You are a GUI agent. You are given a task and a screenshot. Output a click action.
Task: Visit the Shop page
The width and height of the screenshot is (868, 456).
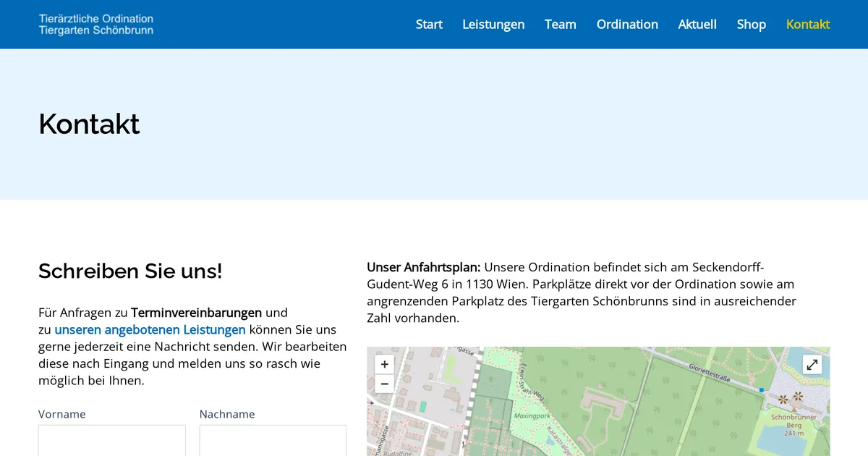pyautogui.click(x=751, y=25)
